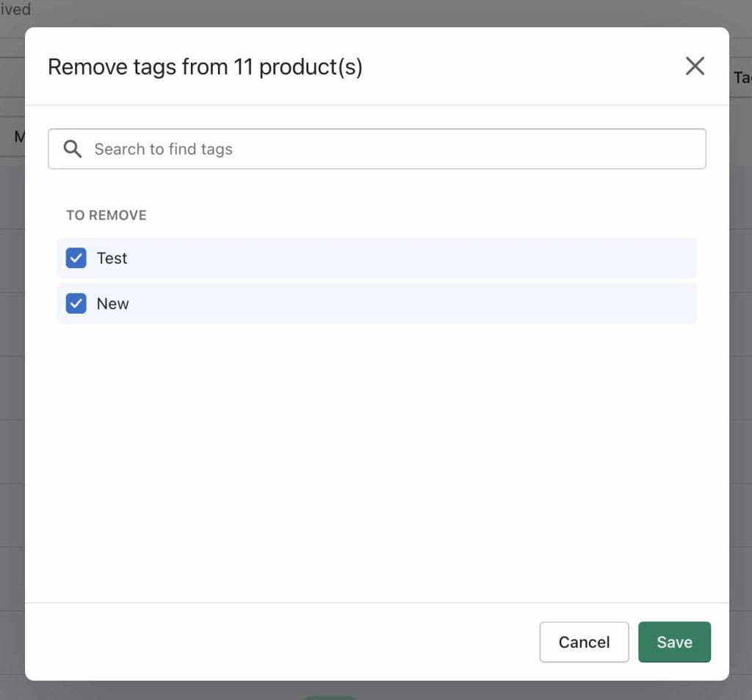The image size is (752, 700).
Task: Click the dialog title Remove tags from 11 product(s)
Action: pos(206,66)
